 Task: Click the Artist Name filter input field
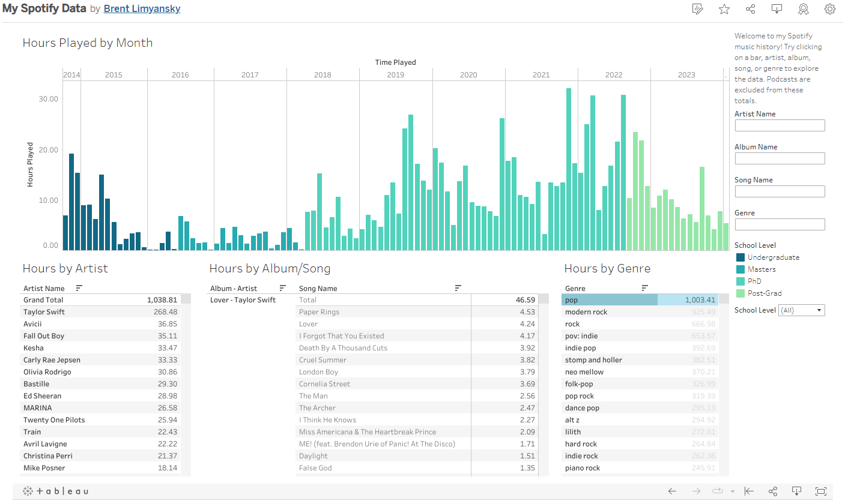[780, 125]
